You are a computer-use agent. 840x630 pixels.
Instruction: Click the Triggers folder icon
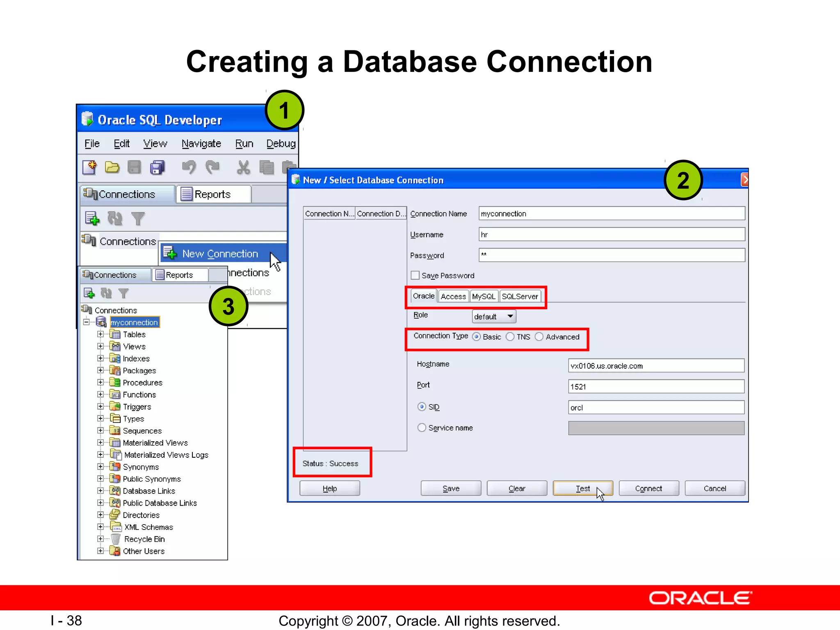pos(116,406)
